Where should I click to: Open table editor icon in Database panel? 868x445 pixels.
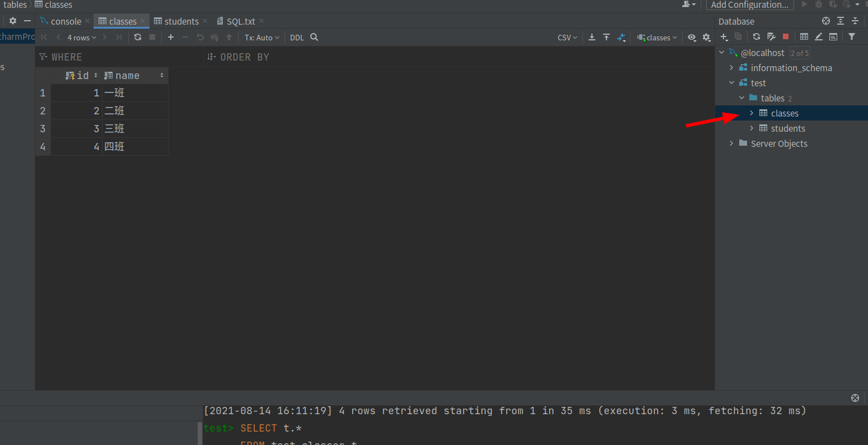point(804,37)
